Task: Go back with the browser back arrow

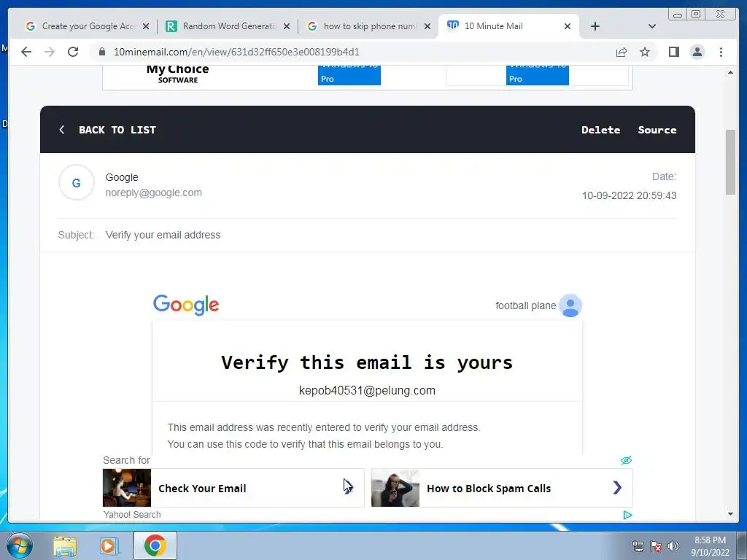Action: click(26, 52)
